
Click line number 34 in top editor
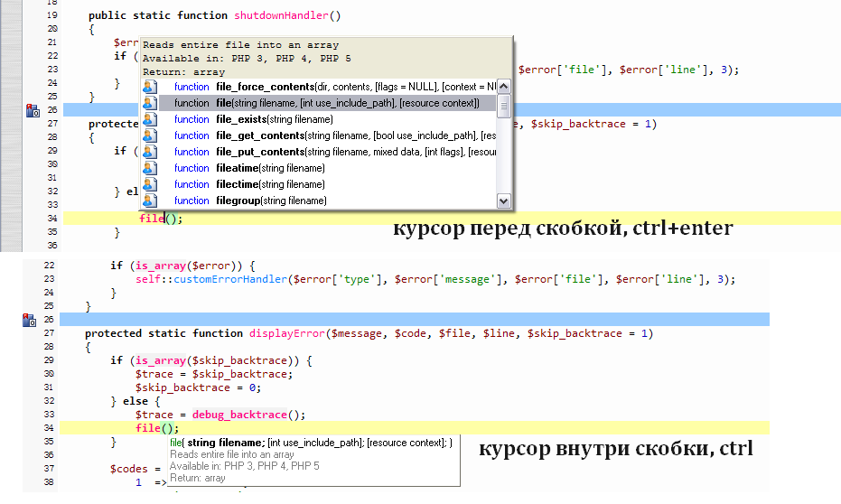(x=52, y=219)
